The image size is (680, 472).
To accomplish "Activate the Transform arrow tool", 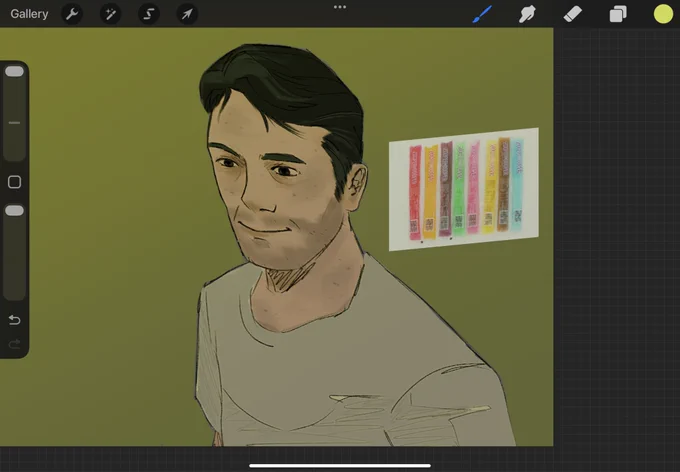I will tap(187, 14).
